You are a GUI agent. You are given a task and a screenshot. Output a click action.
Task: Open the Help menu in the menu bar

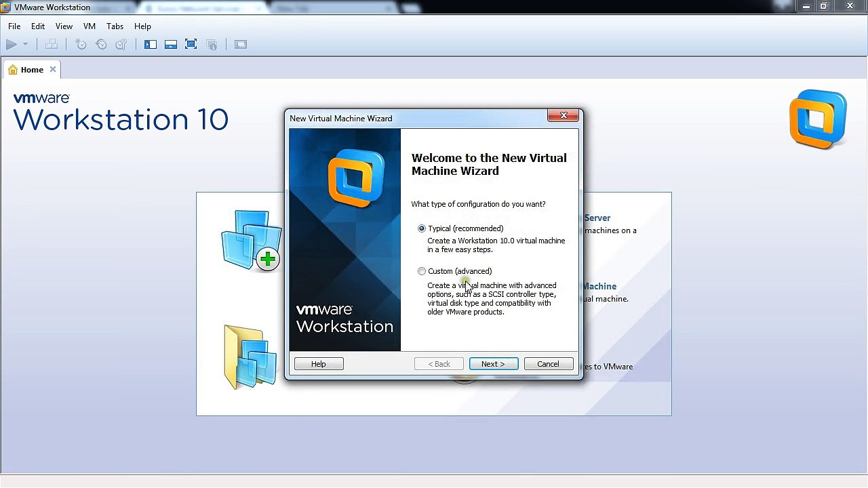(142, 26)
